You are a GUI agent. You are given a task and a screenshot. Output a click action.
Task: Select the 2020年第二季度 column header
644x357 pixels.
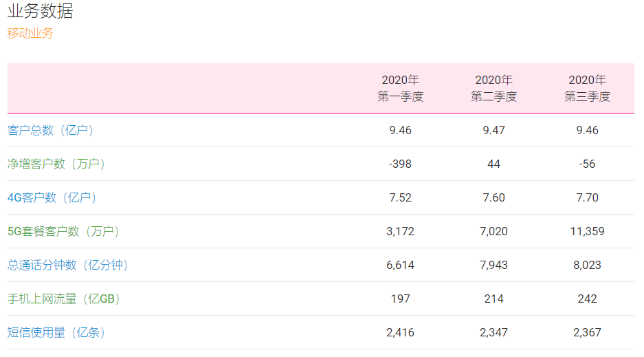pyautogui.click(x=494, y=89)
